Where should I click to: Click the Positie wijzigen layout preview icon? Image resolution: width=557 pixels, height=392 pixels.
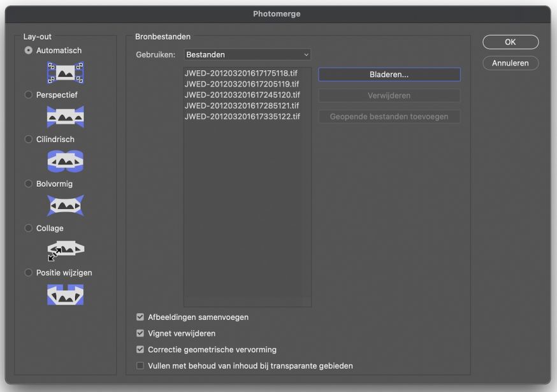[x=66, y=294]
